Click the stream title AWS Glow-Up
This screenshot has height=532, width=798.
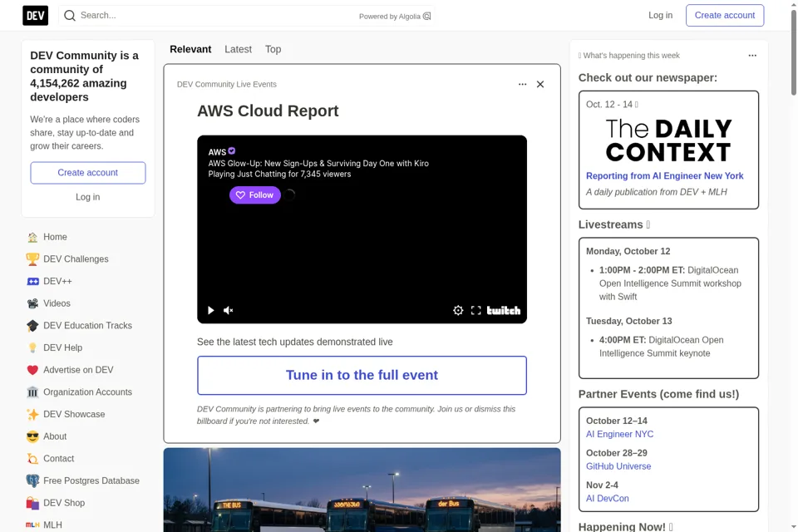pos(318,164)
